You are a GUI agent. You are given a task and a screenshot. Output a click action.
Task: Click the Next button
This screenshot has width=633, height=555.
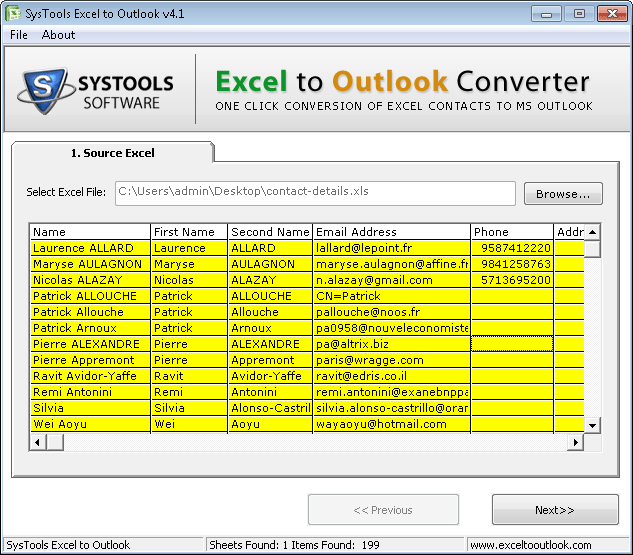pyautogui.click(x=554, y=510)
